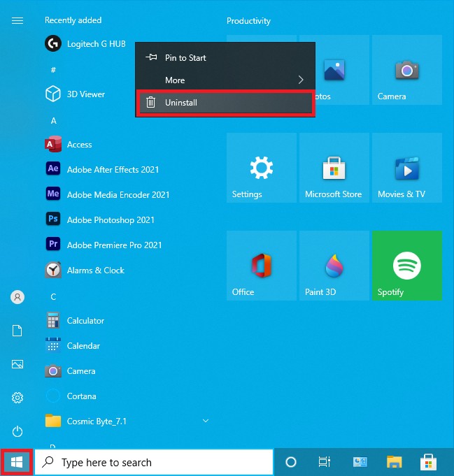Open Logitech G HUB from Recently added
The height and width of the screenshot is (476, 454).
click(85, 44)
